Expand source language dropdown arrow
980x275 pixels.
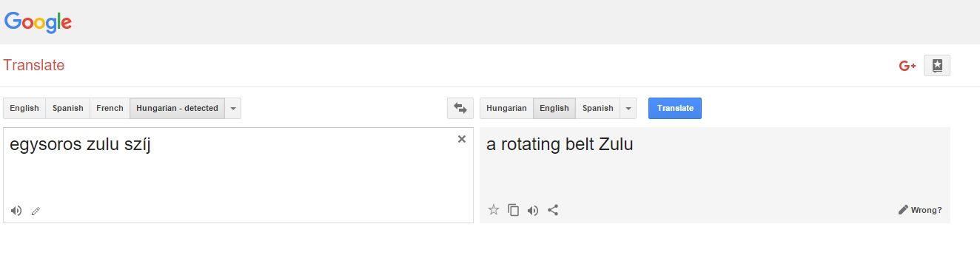pyautogui.click(x=233, y=108)
